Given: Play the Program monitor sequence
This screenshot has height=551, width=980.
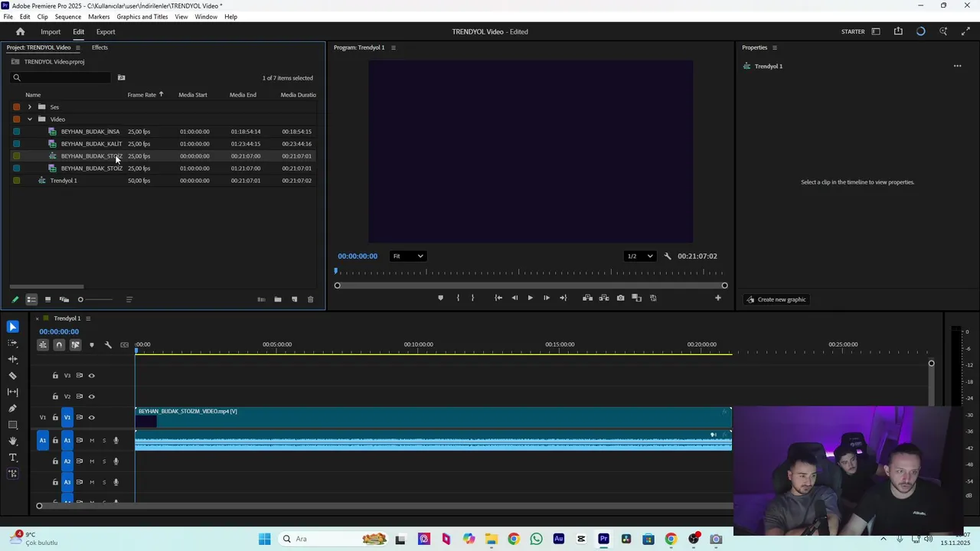Looking at the screenshot, I should click(530, 298).
